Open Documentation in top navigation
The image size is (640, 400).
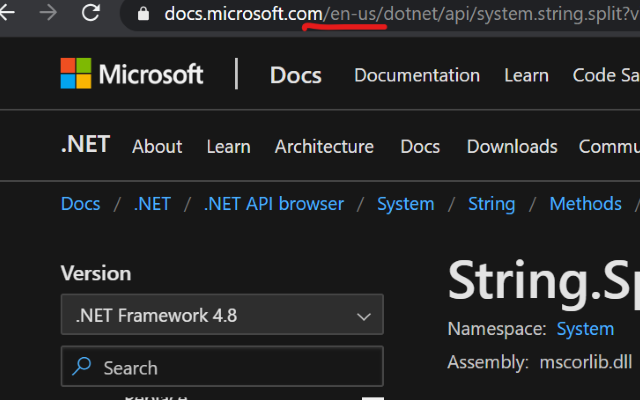417,75
